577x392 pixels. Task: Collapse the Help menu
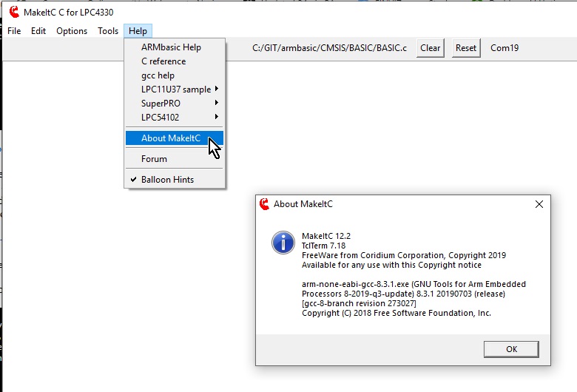tap(138, 31)
